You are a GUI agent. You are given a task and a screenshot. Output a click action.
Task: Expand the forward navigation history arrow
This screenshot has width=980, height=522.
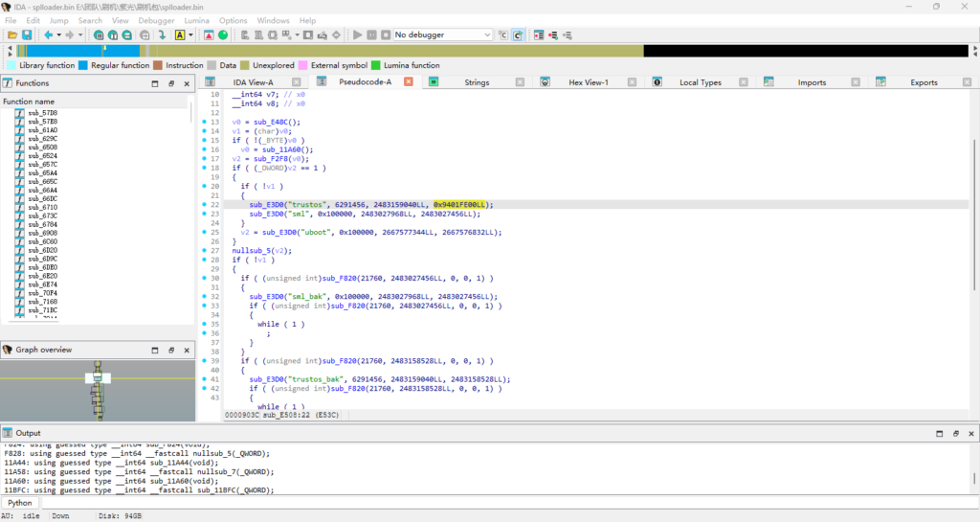pyautogui.click(x=79, y=35)
